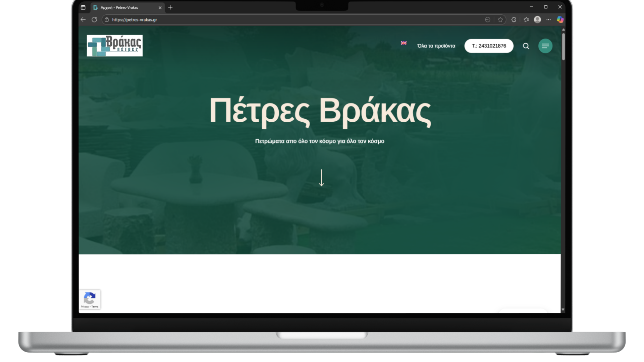Open browser Extensions puzzle icon
Image resolution: width=644 pixels, height=362 pixels.
point(514,19)
